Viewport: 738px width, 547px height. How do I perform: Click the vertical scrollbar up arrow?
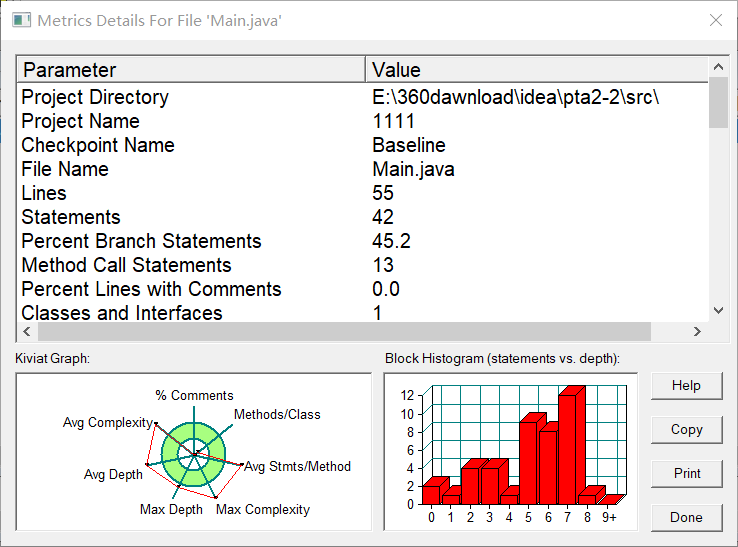[x=718, y=67]
